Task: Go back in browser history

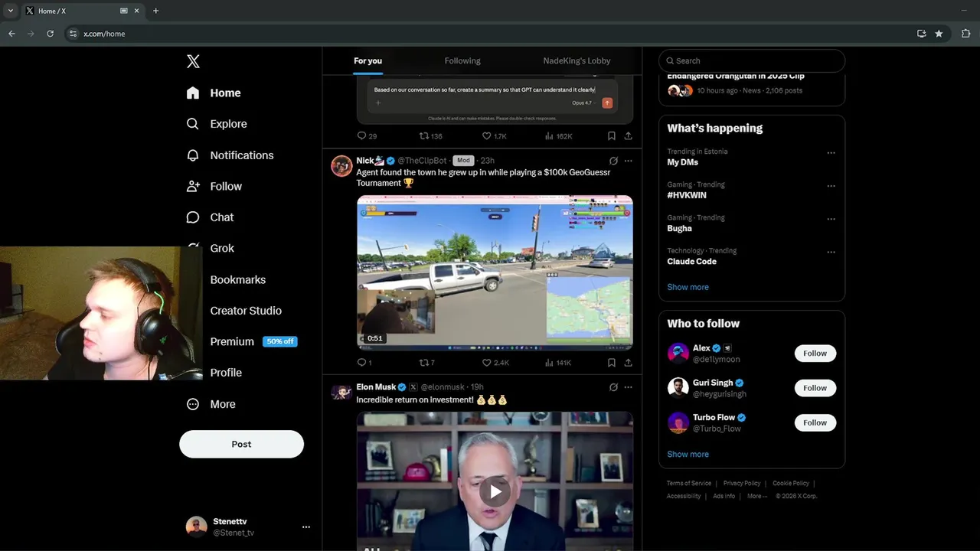Action: pyautogui.click(x=11, y=34)
